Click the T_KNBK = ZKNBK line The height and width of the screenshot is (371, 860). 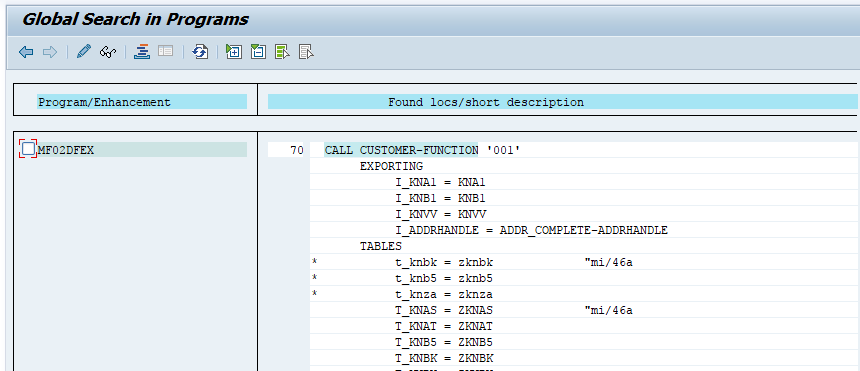coord(444,358)
